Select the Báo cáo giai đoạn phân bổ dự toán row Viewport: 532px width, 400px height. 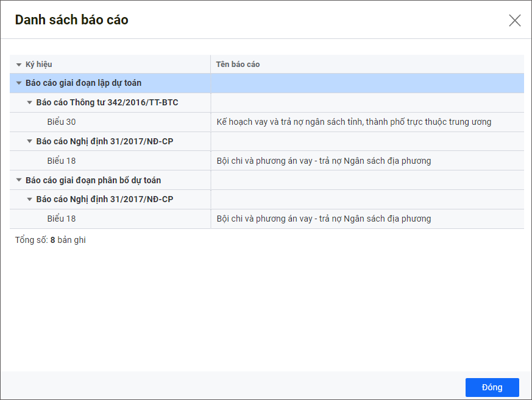[93, 181]
